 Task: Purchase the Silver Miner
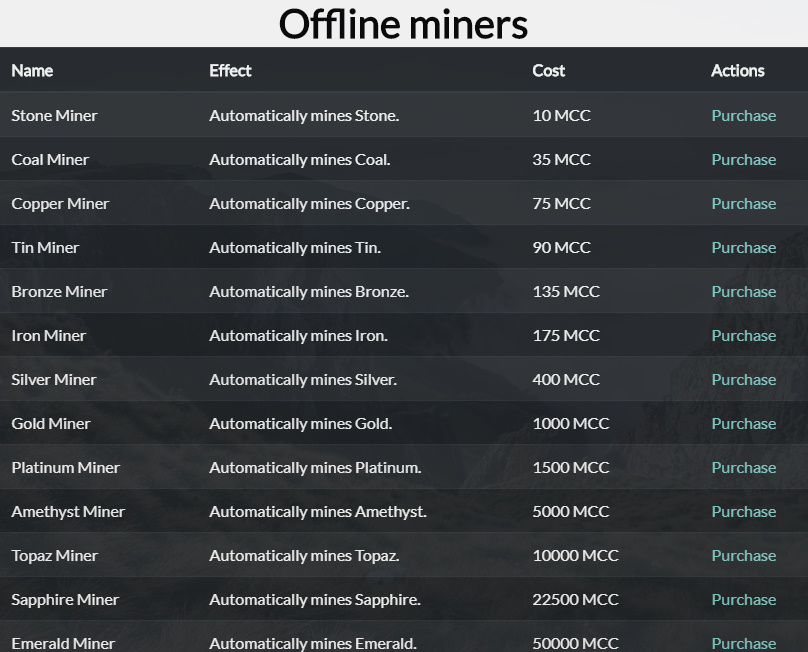[744, 380]
